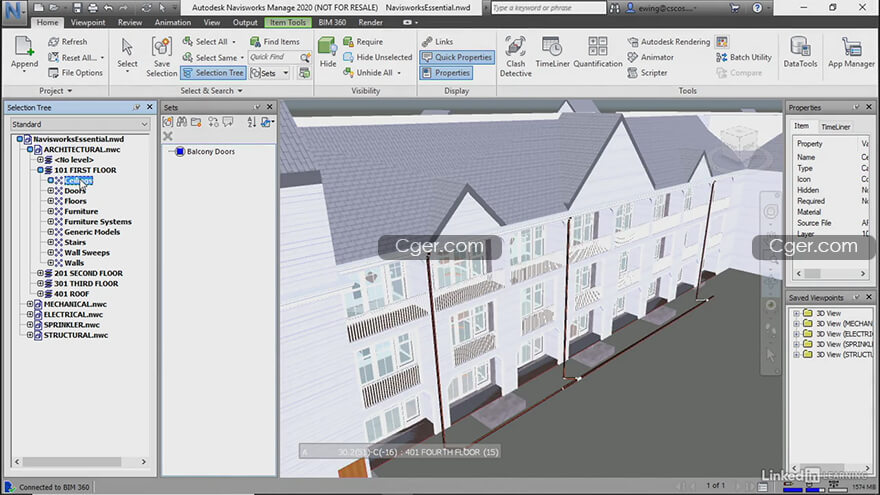Image resolution: width=880 pixels, height=495 pixels.
Task: Collapse the 101 FIRST FLOOR node
Action: coord(40,170)
